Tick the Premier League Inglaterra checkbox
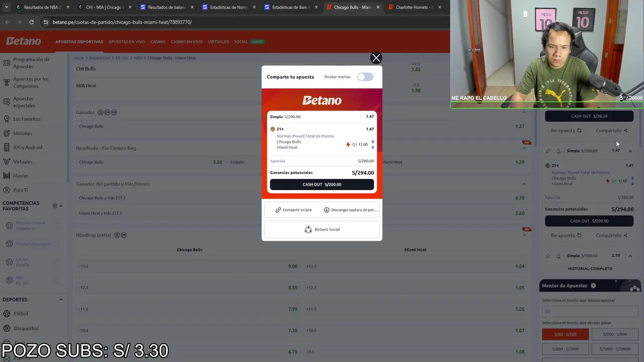The height and width of the screenshot is (362, 644). pyautogui.click(x=56, y=226)
